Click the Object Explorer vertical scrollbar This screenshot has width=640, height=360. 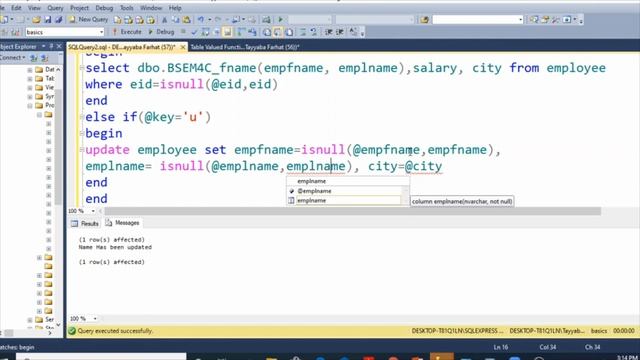[58, 147]
